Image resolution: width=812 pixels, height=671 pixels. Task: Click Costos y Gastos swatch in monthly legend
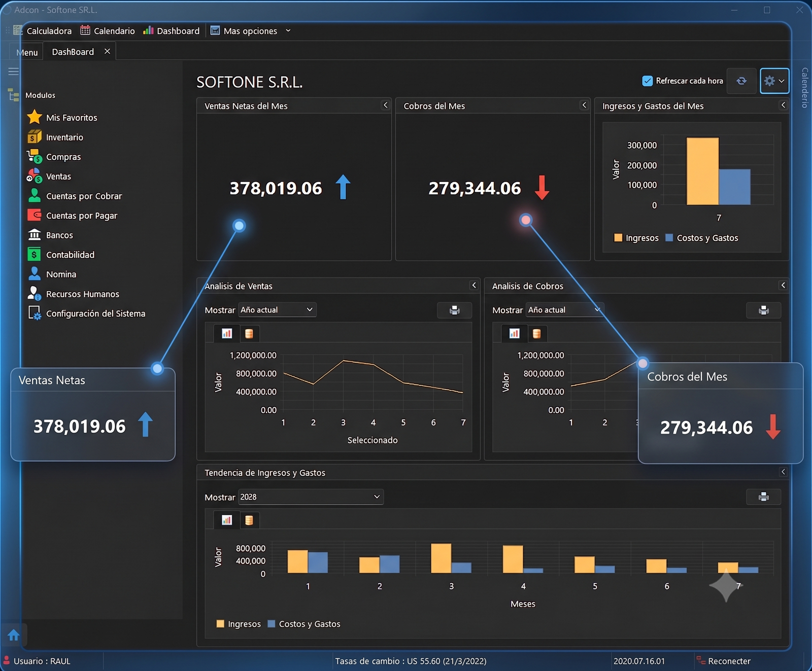pyautogui.click(x=669, y=238)
